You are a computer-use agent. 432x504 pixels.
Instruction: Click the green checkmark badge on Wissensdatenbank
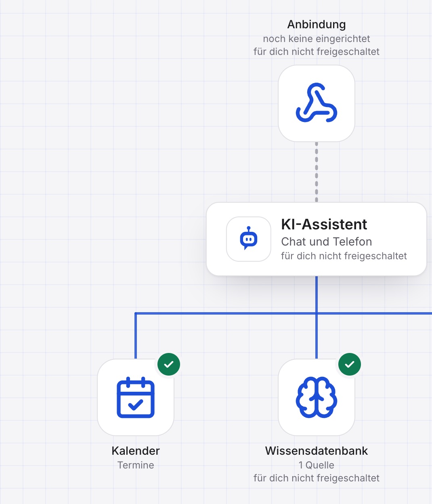[x=350, y=364]
